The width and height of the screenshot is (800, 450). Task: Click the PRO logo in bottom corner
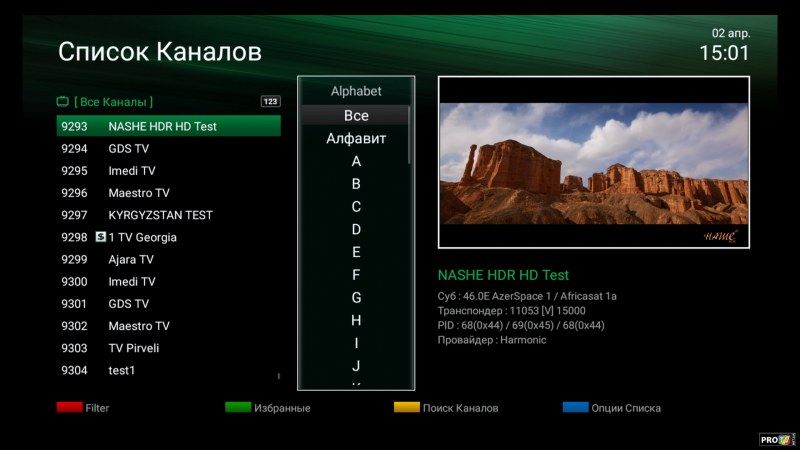777,438
